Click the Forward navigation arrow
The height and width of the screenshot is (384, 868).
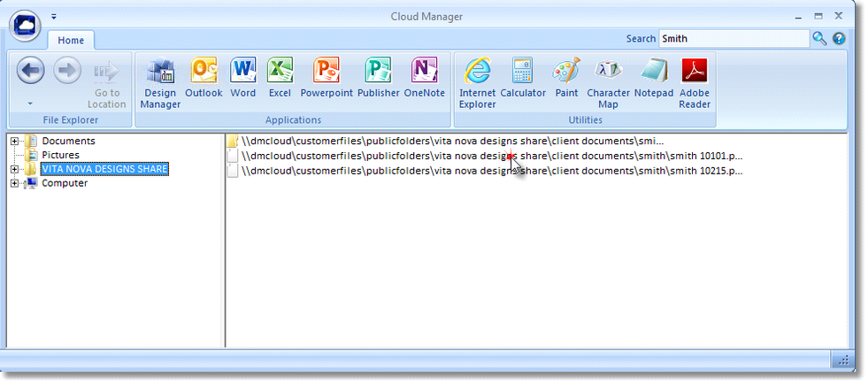click(67, 70)
